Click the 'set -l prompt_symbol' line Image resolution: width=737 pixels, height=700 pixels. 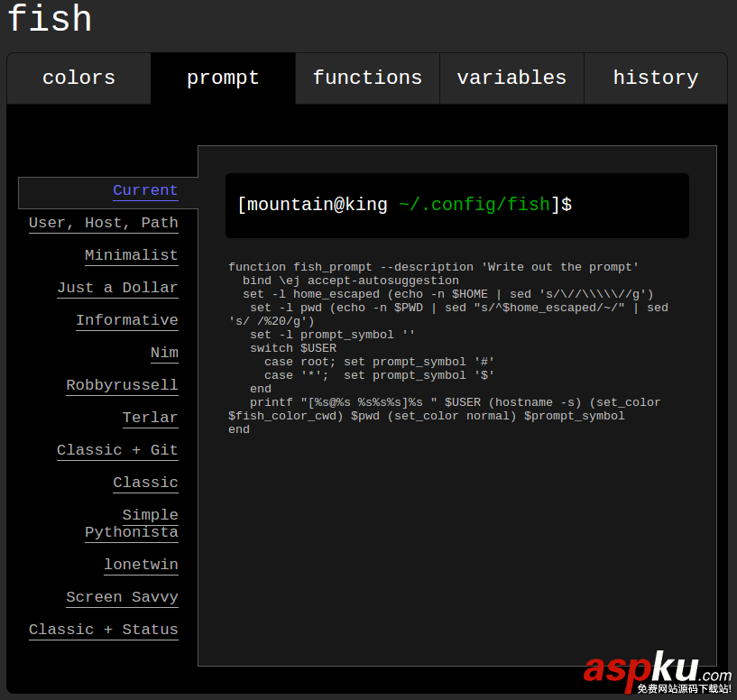[x=332, y=335]
